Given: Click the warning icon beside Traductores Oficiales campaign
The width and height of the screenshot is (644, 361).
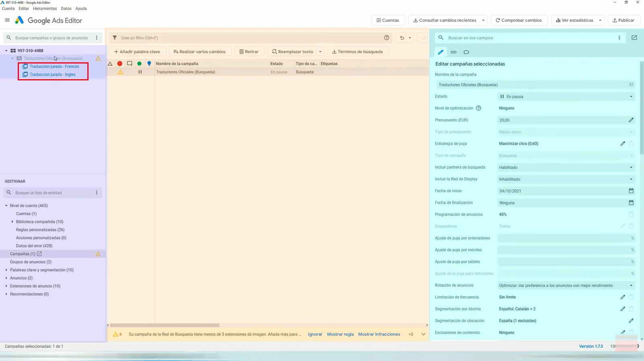Looking at the screenshot, I should click(98, 58).
